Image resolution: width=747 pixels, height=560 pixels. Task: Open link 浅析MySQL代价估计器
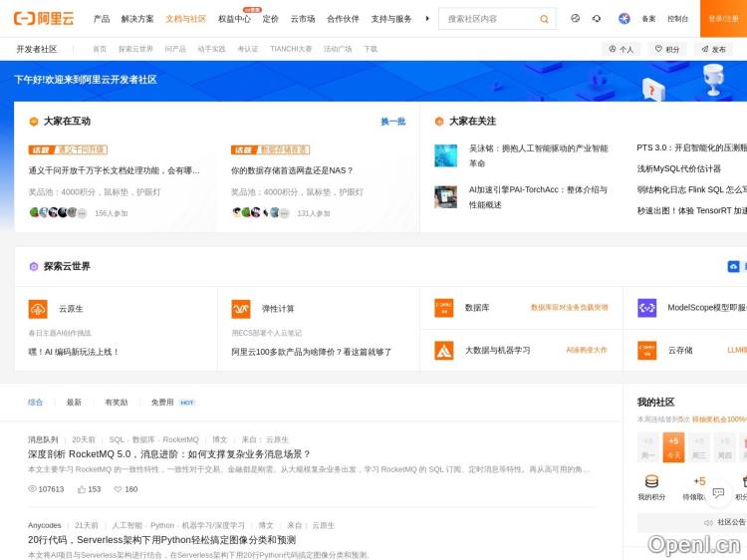pos(679,168)
